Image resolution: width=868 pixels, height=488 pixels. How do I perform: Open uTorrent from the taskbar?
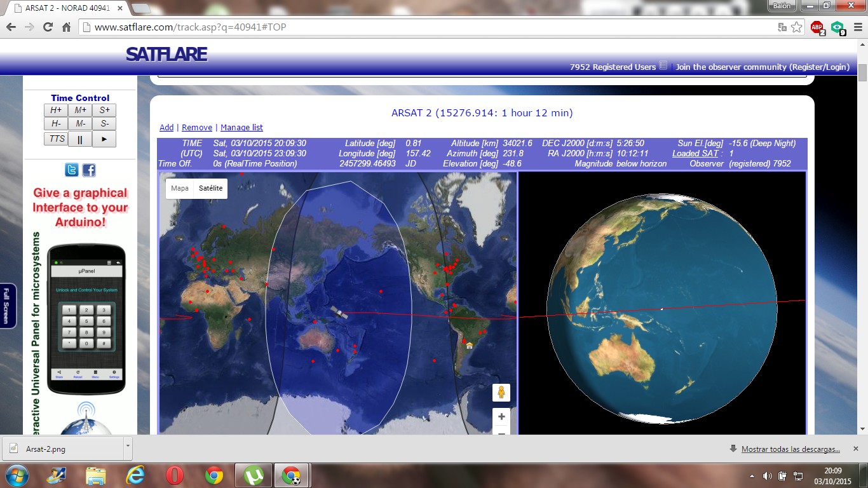[254, 475]
